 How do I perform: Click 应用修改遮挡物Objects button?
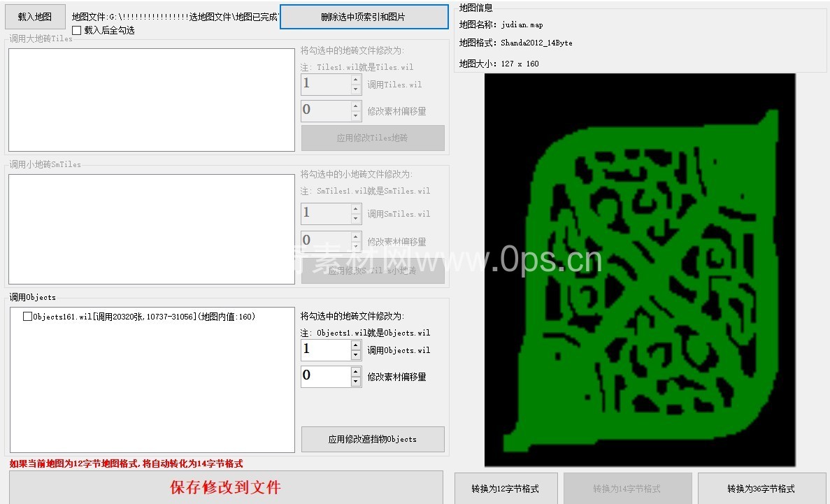tap(373, 440)
